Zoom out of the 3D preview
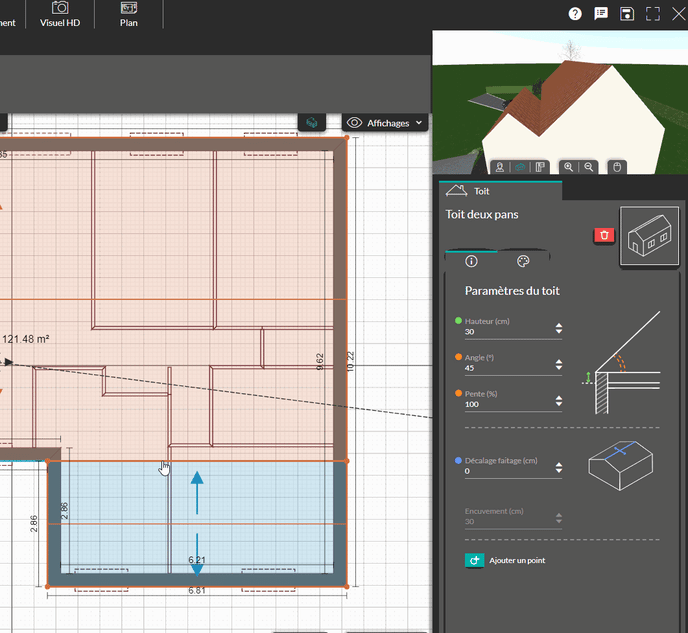The width and height of the screenshot is (688, 633). (x=589, y=167)
